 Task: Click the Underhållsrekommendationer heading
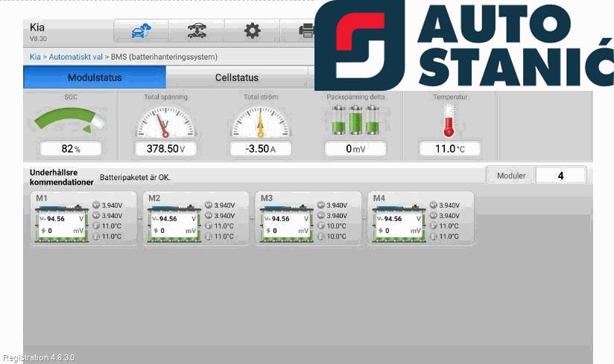click(62, 177)
